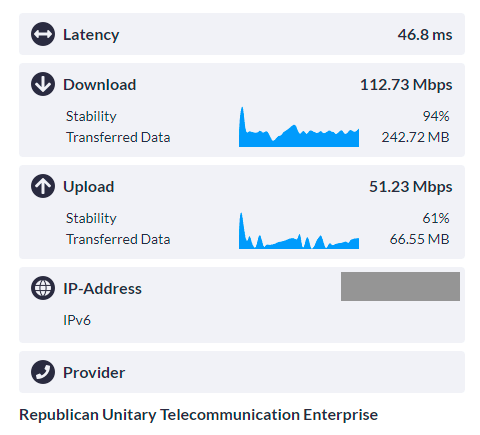
Task: Click Republican Unitary Telecommunication Enterprise text
Action: click(x=199, y=415)
